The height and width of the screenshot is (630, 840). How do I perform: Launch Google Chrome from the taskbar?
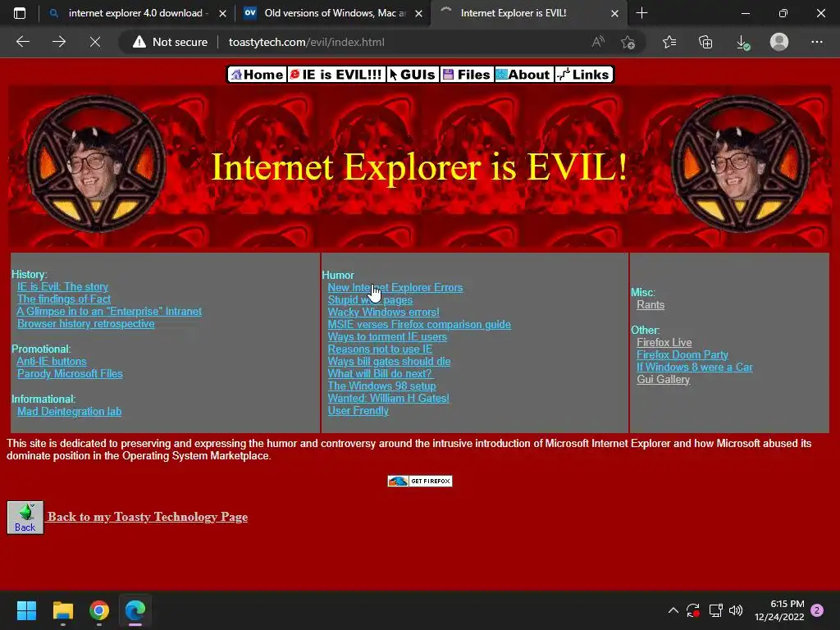click(x=99, y=610)
